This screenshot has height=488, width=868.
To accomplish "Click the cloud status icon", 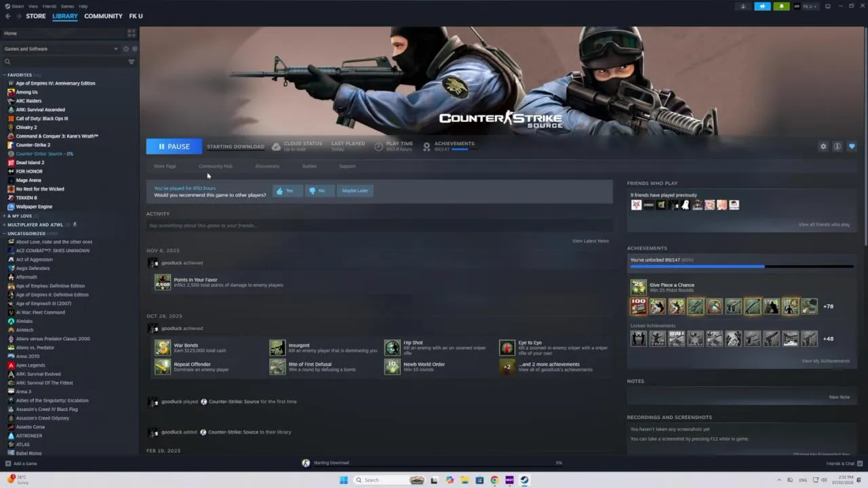I will pos(276,146).
